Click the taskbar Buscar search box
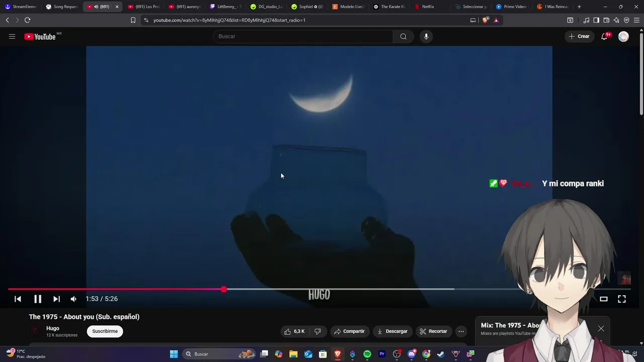Image resolution: width=644 pixels, height=362 pixels. pos(220,354)
